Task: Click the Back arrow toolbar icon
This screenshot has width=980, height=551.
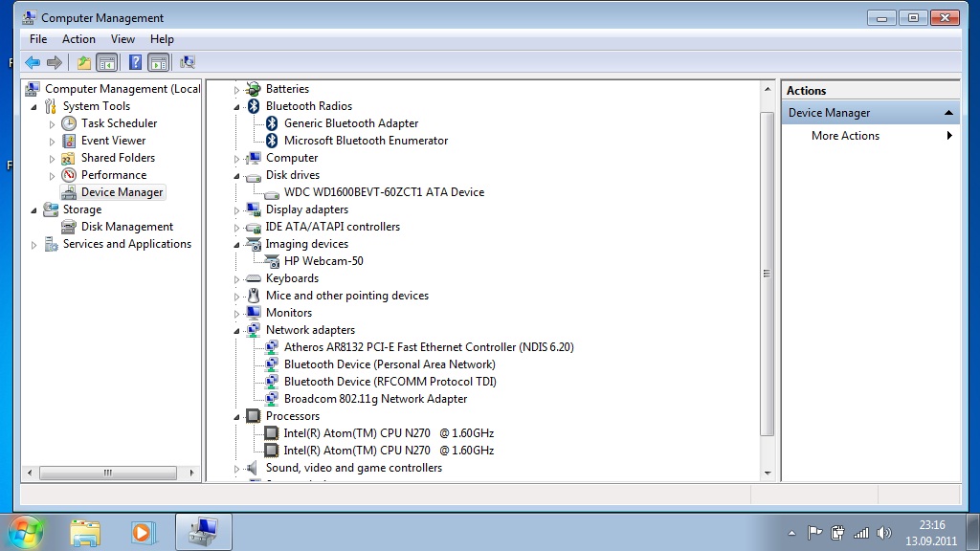Action: pyautogui.click(x=33, y=62)
